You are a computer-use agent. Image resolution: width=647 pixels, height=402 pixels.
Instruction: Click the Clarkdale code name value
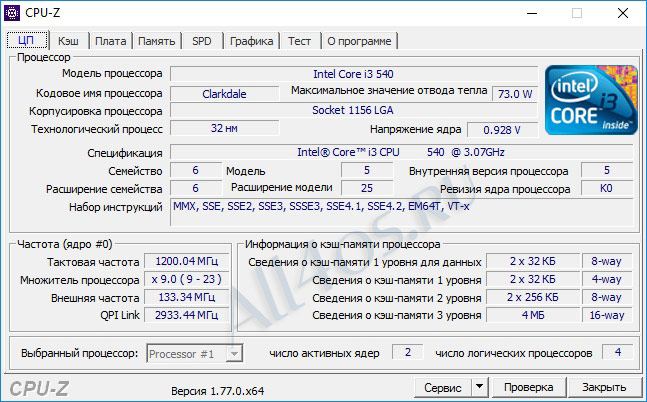point(224,94)
